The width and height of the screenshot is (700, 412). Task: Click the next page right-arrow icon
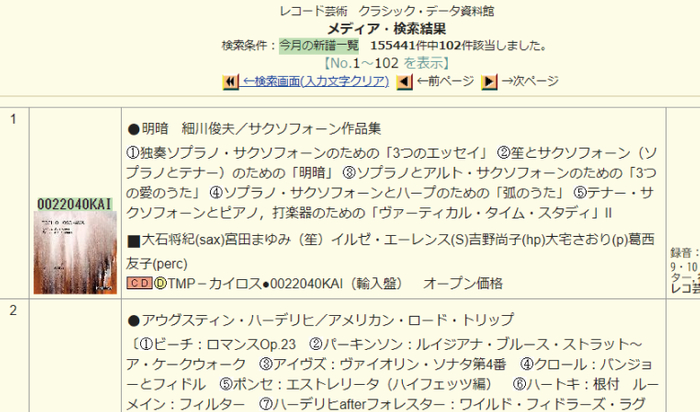(489, 81)
